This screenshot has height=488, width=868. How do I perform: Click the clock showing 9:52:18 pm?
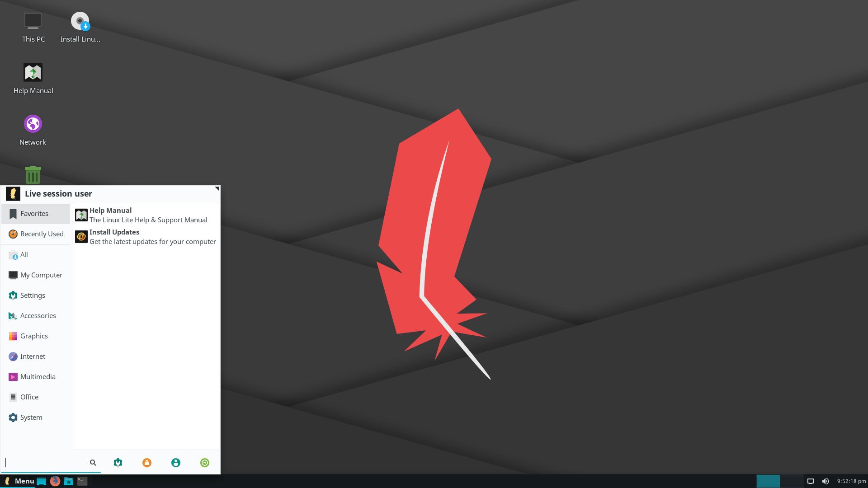pos(851,481)
